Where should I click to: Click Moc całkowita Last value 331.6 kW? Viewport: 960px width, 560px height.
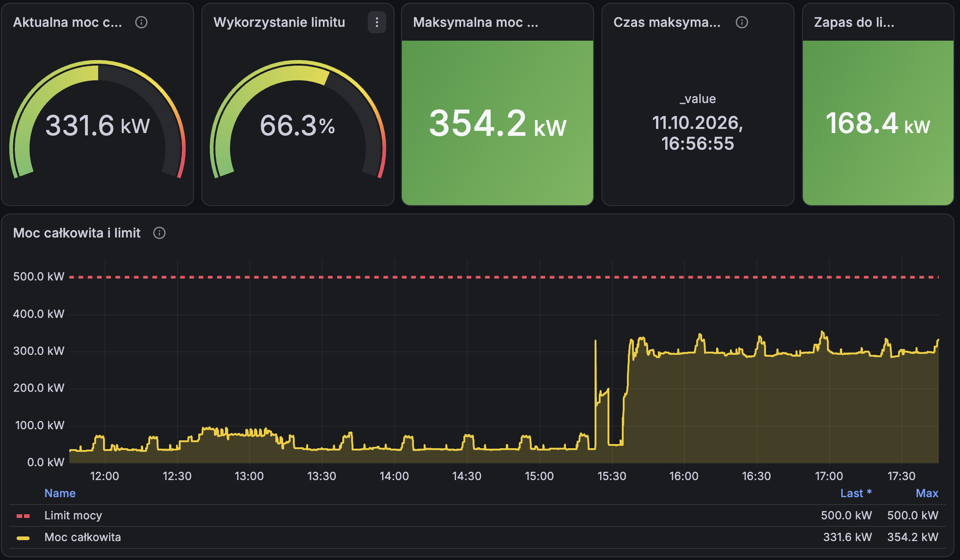click(x=847, y=537)
